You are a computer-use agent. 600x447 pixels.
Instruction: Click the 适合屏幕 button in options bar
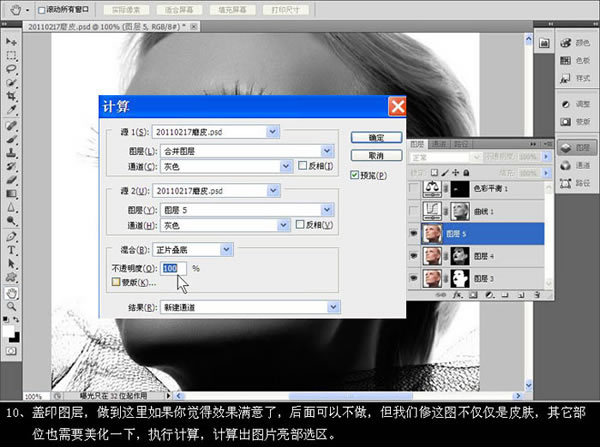point(179,10)
